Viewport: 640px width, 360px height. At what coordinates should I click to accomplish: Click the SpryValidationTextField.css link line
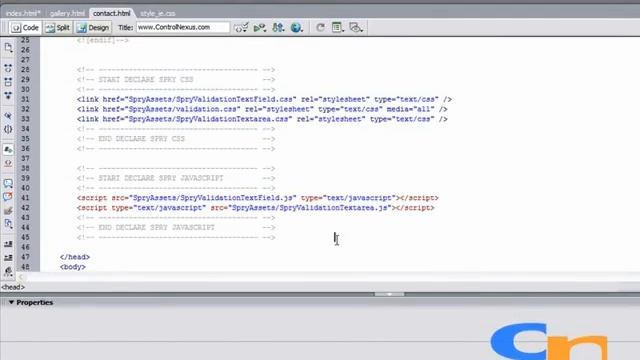click(264, 99)
